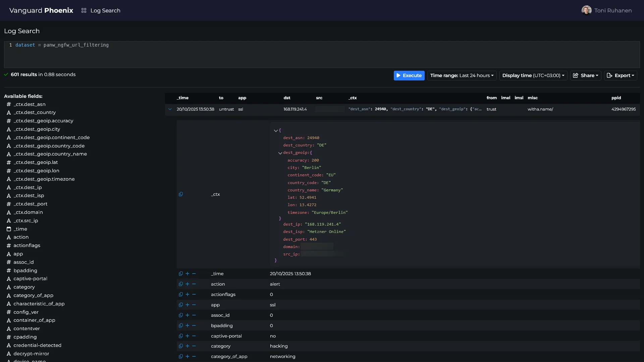Click Toni Ruhanen's avatar
Viewport: 644px width, 362px height.
click(587, 10)
